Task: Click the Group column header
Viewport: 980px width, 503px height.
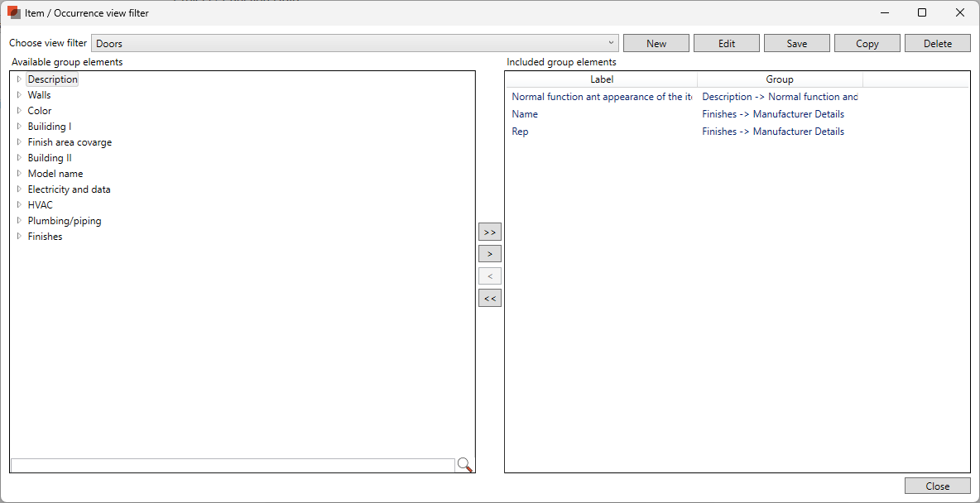Action: click(780, 79)
